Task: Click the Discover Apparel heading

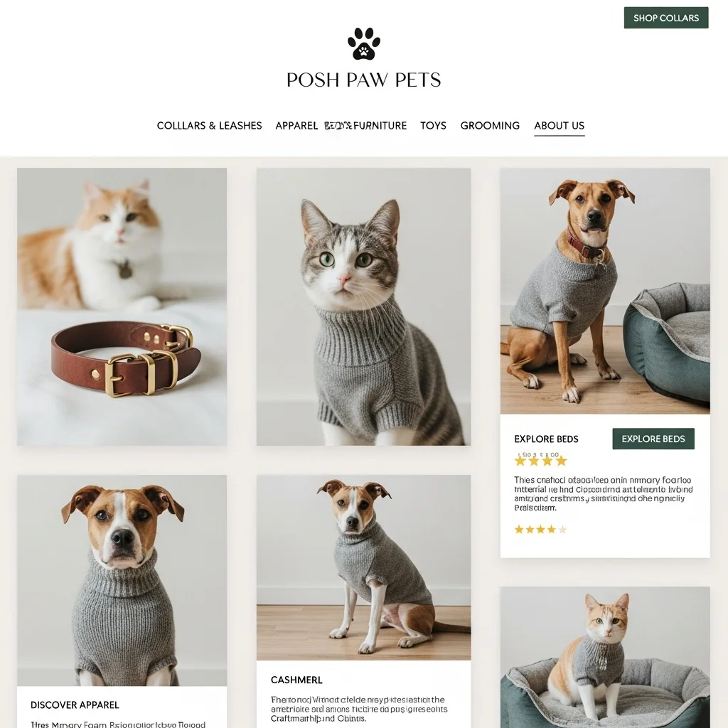Action: point(75,705)
